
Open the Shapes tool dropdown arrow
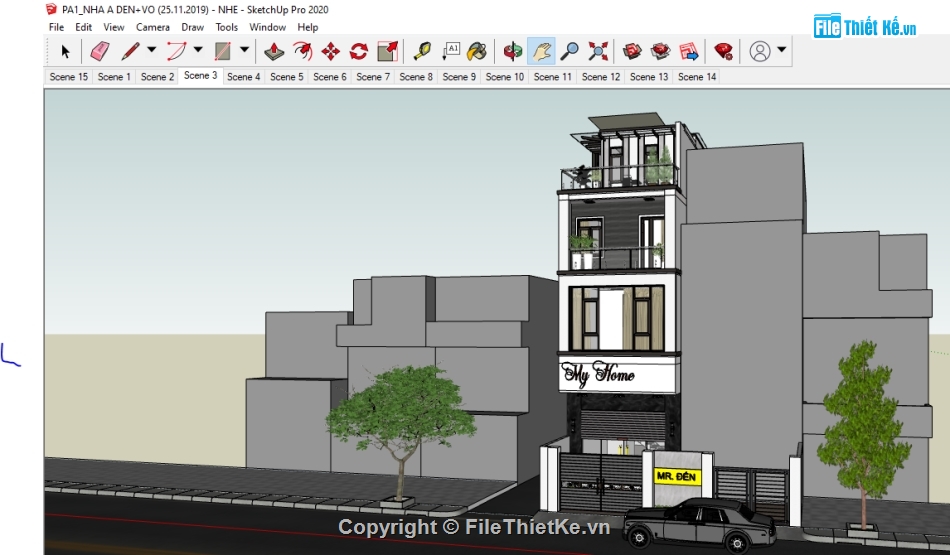(244, 50)
